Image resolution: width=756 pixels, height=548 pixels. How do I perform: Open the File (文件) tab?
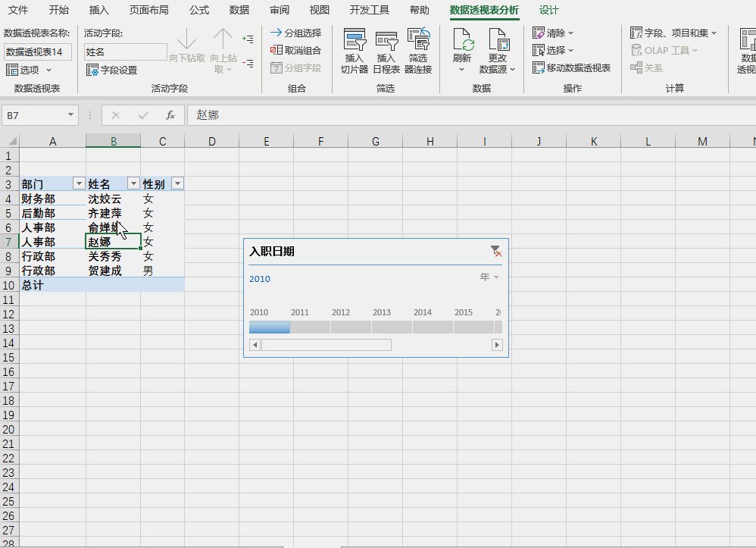click(x=18, y=10)
